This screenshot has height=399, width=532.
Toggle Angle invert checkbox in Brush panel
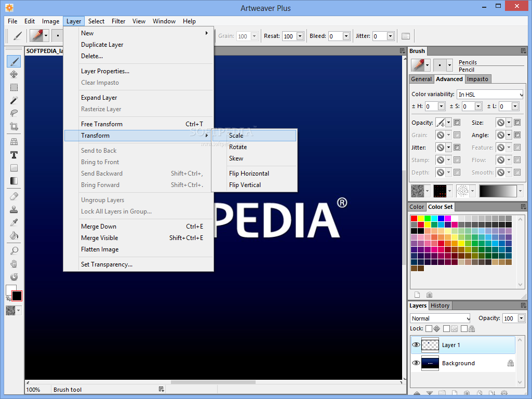click(517, 135)
